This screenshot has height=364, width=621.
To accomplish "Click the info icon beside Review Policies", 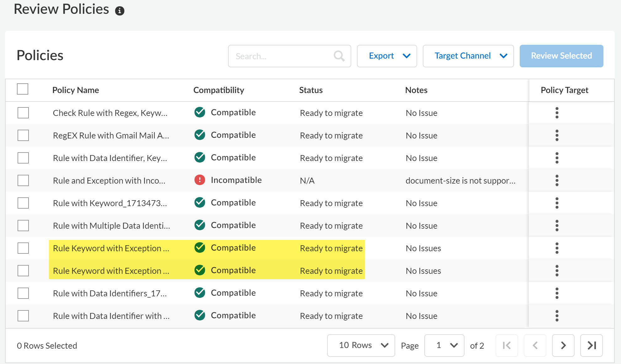I will pos(119,11).
